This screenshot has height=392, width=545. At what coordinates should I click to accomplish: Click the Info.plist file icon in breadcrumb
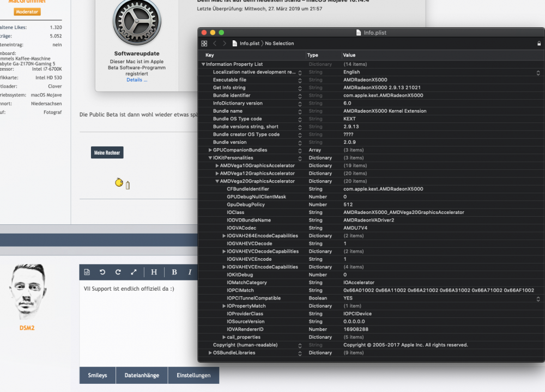235,44
